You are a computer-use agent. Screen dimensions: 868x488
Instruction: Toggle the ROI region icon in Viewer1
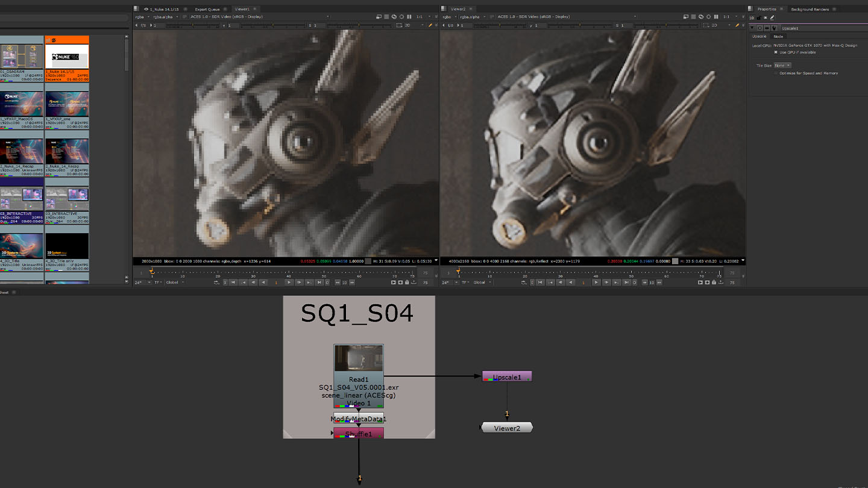(399, 25)
